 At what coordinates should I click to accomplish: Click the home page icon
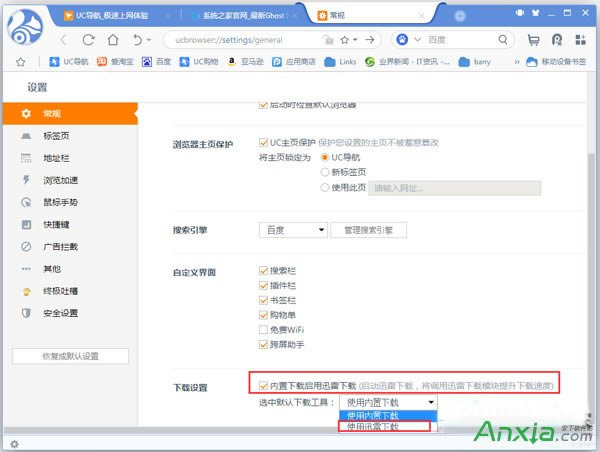[x=113, y=40]
